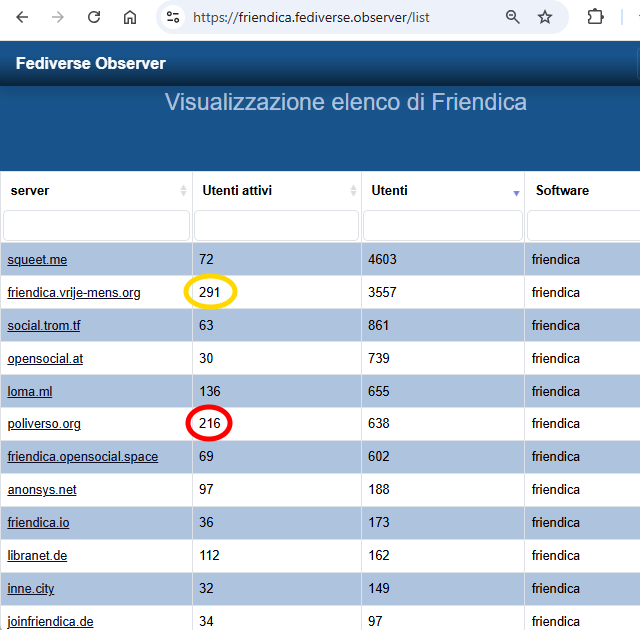640x630 pixels.
Task: Bookmark this page with star icon
Action: [x=545, y=17]
